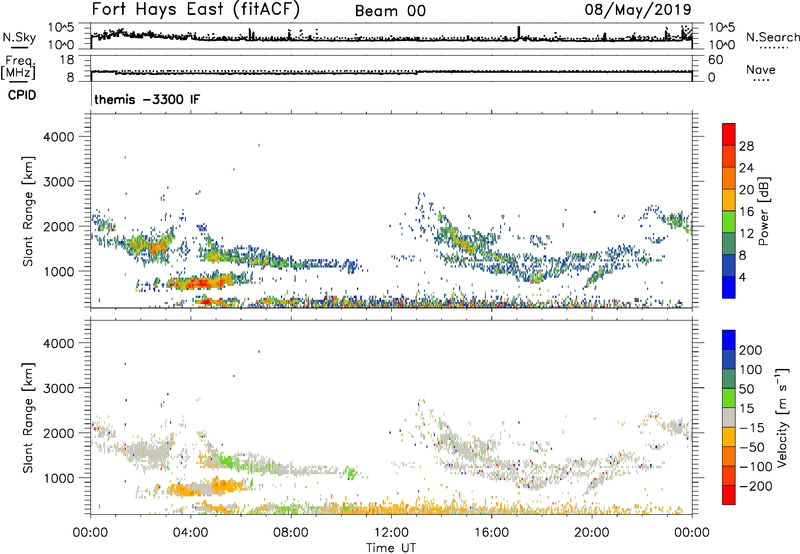Click the '3000' range tick of the power panel

(58, 182)
